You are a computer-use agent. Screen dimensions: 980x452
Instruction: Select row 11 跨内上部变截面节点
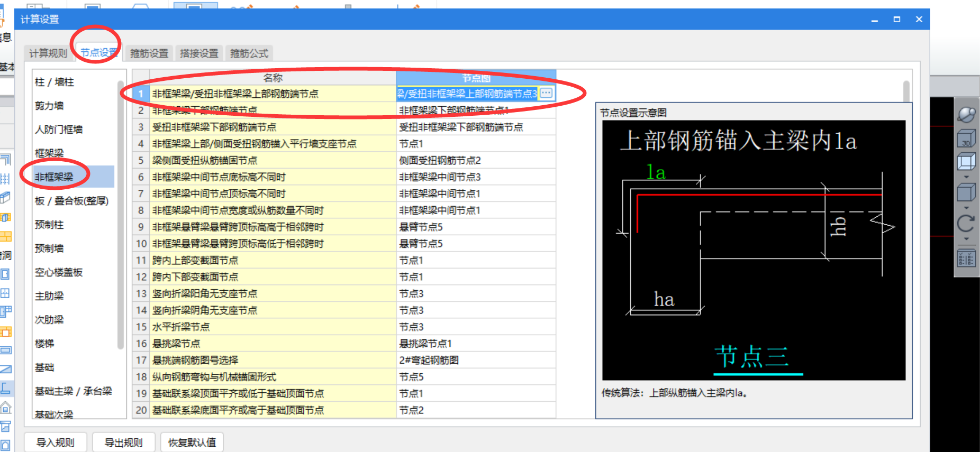(x=273, y=260)
